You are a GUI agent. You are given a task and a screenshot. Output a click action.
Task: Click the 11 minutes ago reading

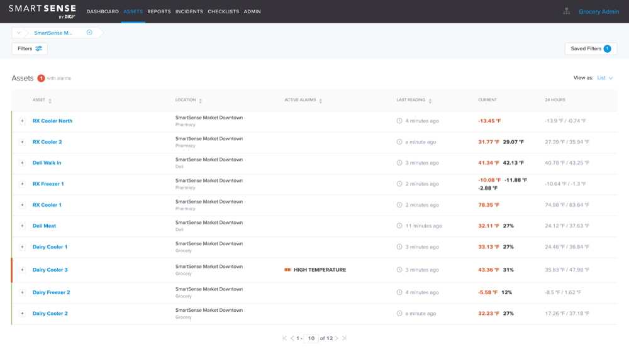[423, 226]
